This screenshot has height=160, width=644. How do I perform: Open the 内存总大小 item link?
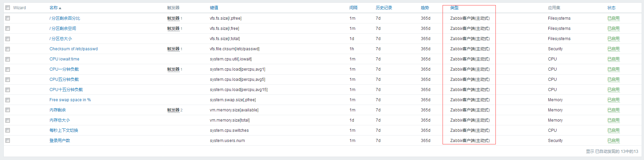coord(60,120)
